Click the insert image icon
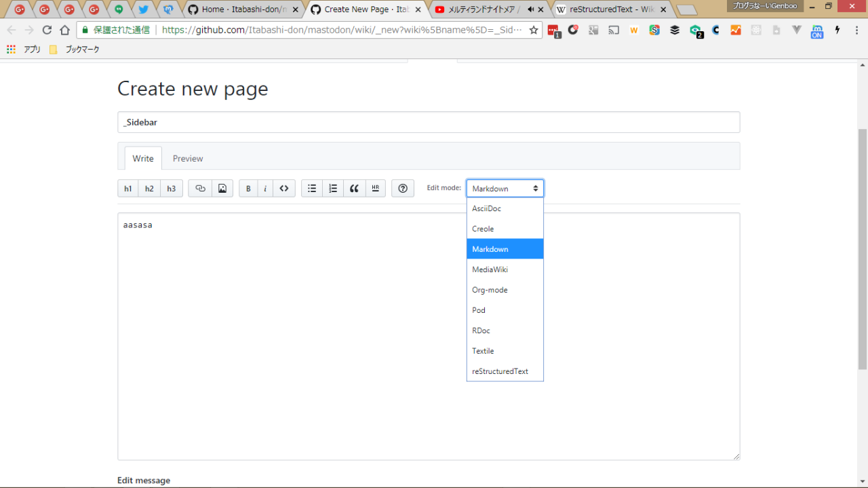 click(222, 189)
